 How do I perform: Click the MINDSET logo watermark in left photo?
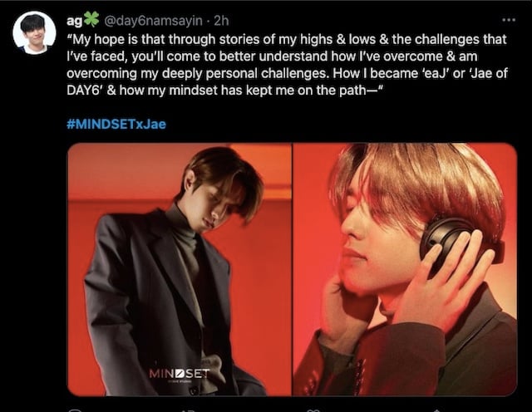tap(180, 375)
